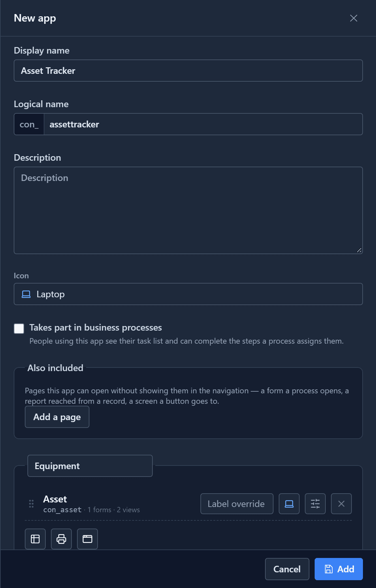Edit the Equipment group name field
The image size is (376, 588).
click(x=90, y=466)
